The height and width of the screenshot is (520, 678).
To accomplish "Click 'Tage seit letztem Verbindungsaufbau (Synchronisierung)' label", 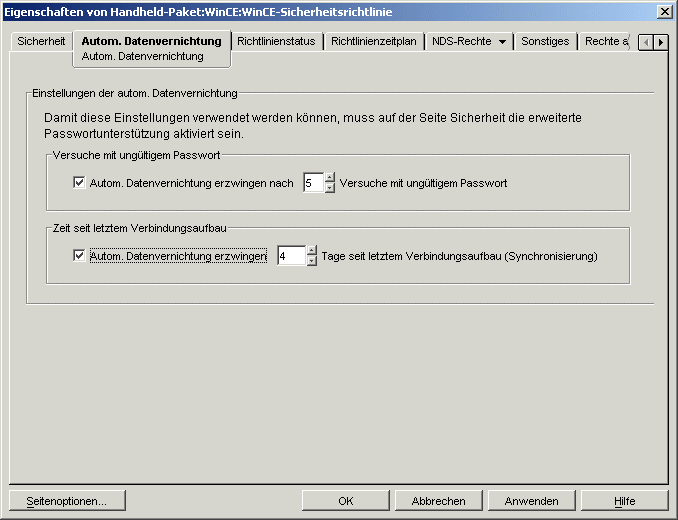I will pos(459,256).
